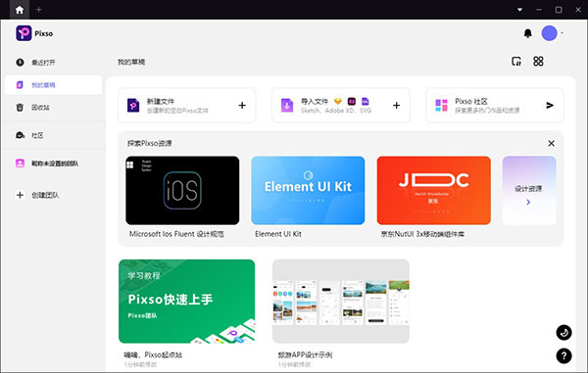Click the Element UI Kit caption text
This screenshot has width=588, height=373.
(278, 234)
